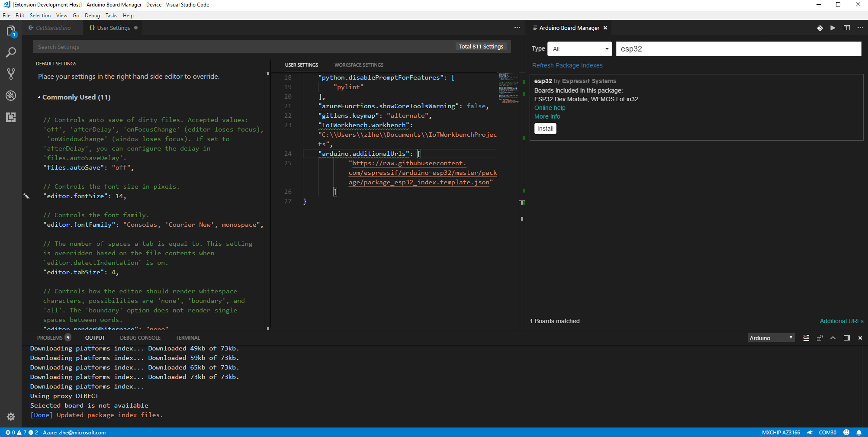Open the output channel dropdown showing Arduino

771,337
